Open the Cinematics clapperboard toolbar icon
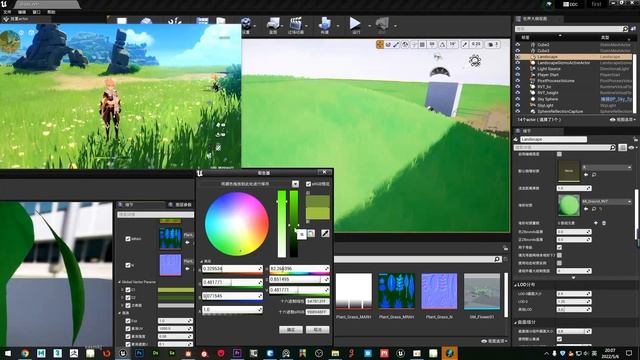The width and height of the screenshot is (640, 360). (x=296, y=24)
